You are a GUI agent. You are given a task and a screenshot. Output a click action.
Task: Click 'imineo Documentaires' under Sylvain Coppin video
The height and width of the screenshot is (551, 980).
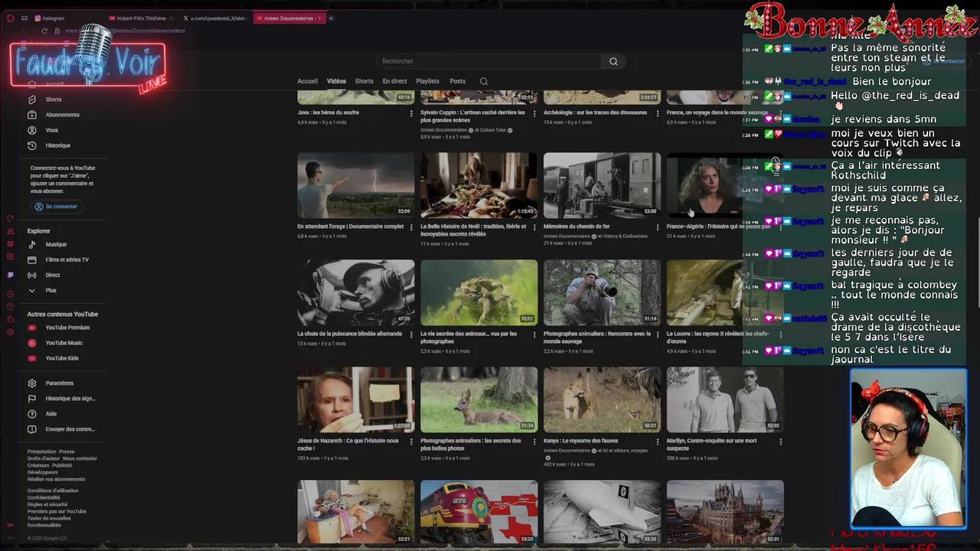(443, 130)
